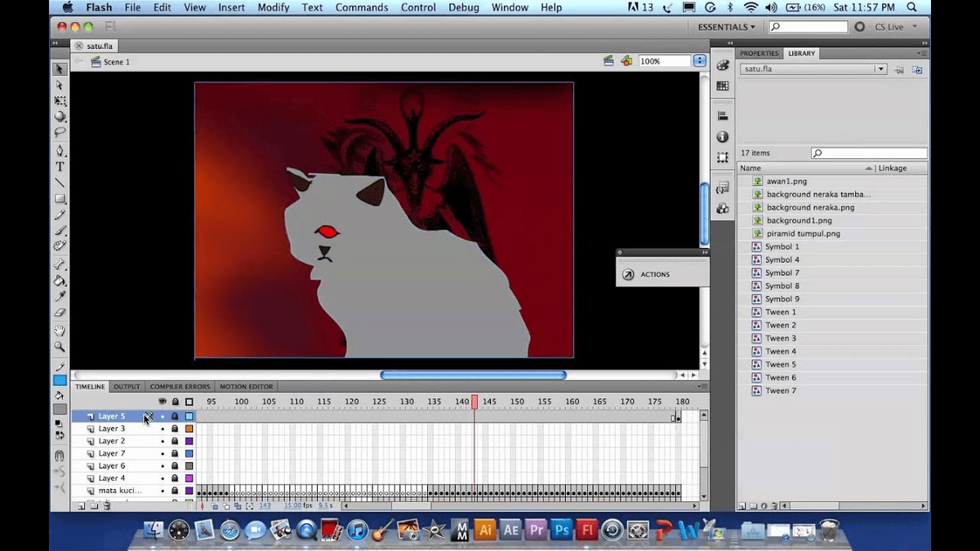This screenshot has width=980, height=551.
Task: Toggle show or hide all layers eye
Action: point(163,402)
